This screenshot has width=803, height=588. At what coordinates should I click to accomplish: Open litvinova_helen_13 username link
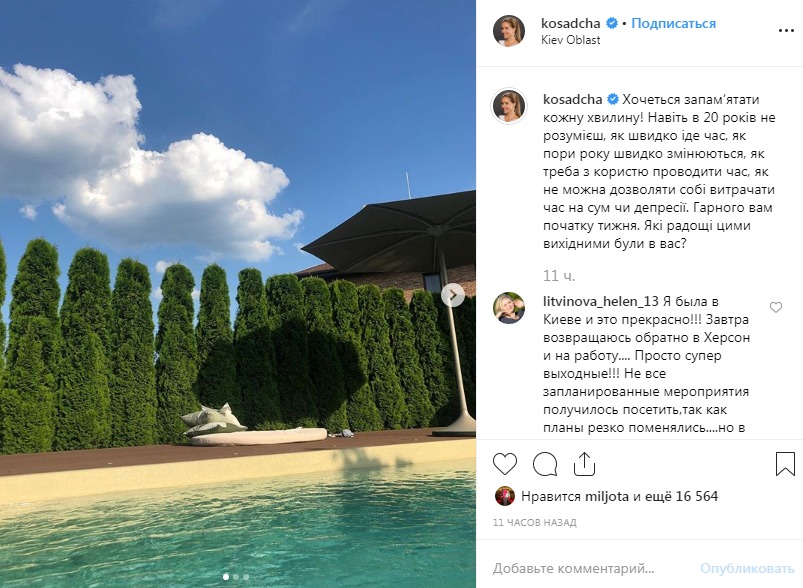pos(601,302)
